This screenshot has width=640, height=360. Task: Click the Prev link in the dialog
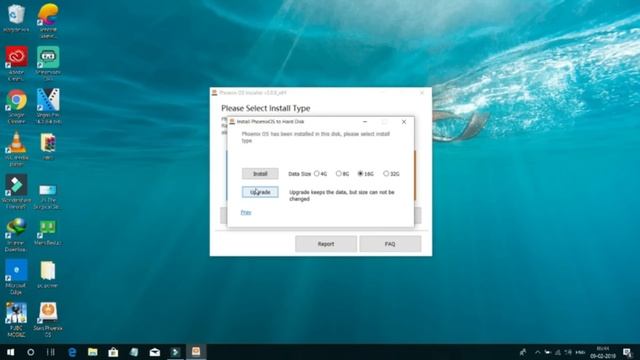coord(246,212)
